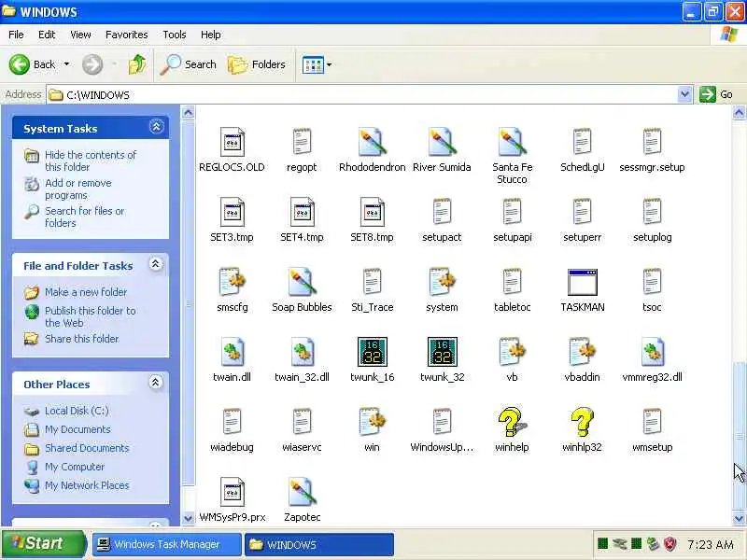Open the Back button history dropdown
The image size is (747, 560).
[66, 64]
